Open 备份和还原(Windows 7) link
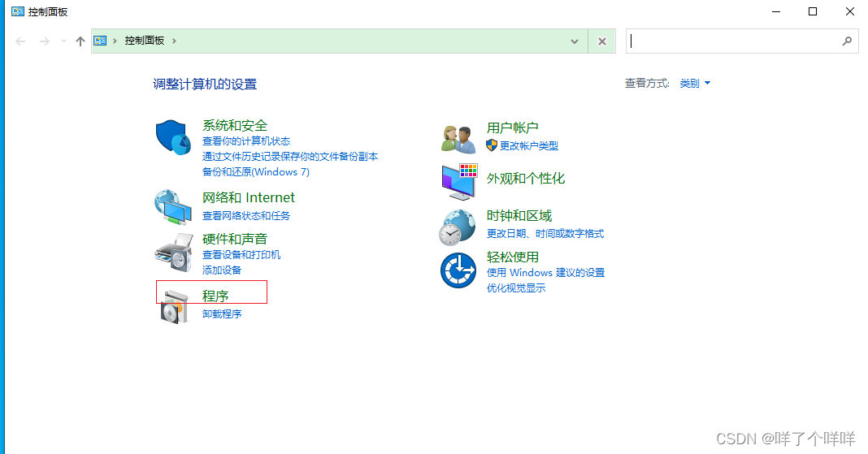 point(256,172)
